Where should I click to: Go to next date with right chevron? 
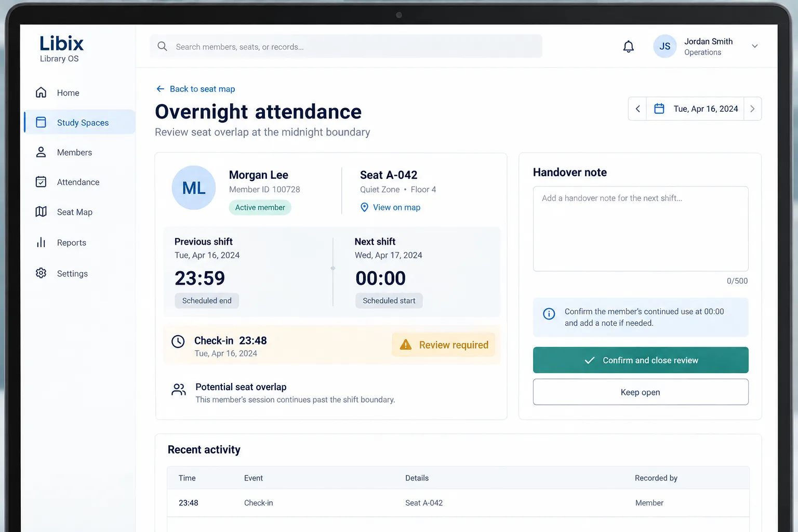click(x=752, y=109)
